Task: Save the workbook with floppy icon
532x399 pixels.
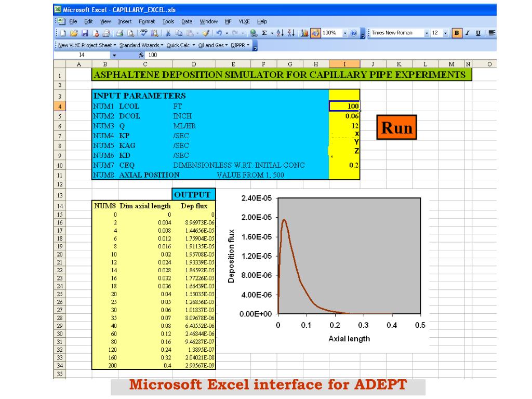Action: tap(85, 33)
